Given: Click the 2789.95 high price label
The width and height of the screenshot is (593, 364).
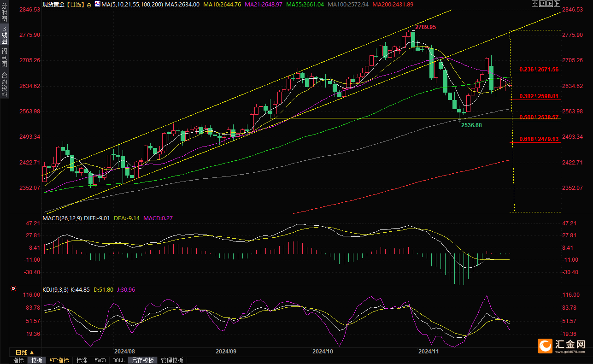Looking at the screenshot, I should [x=425, y=28].
